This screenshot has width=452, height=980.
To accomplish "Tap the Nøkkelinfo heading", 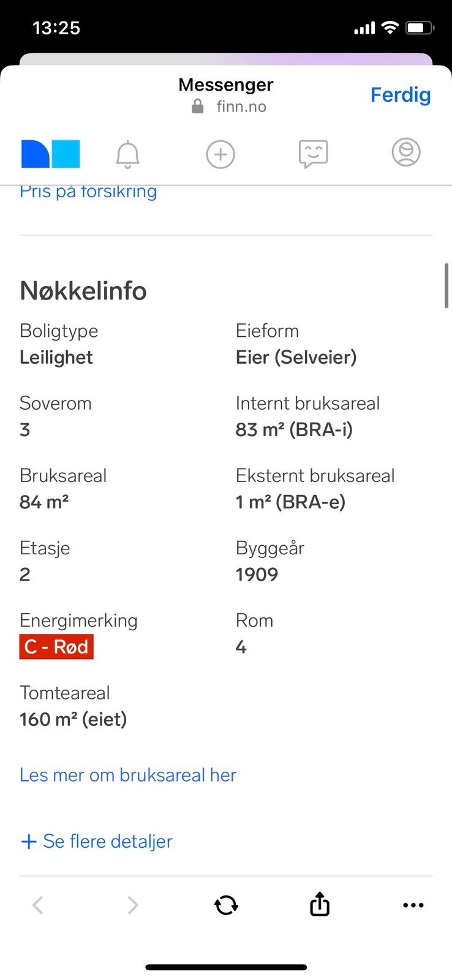I will point(83,290).
